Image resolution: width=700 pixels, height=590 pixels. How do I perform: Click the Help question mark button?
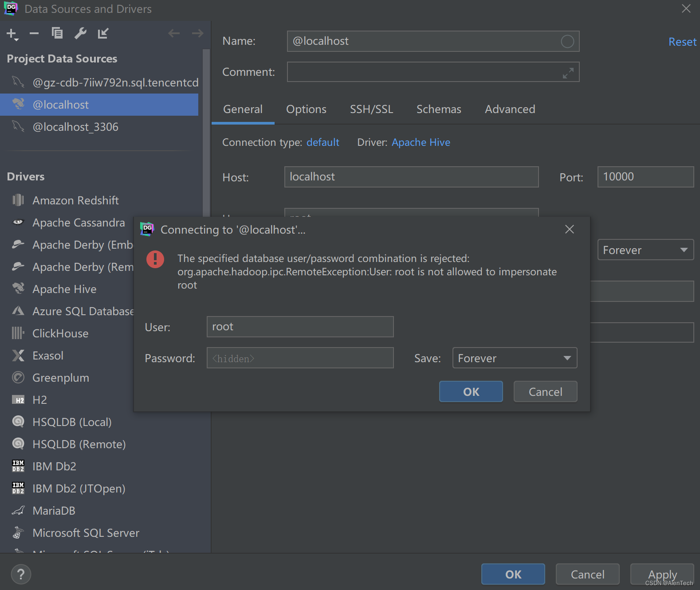20,574
